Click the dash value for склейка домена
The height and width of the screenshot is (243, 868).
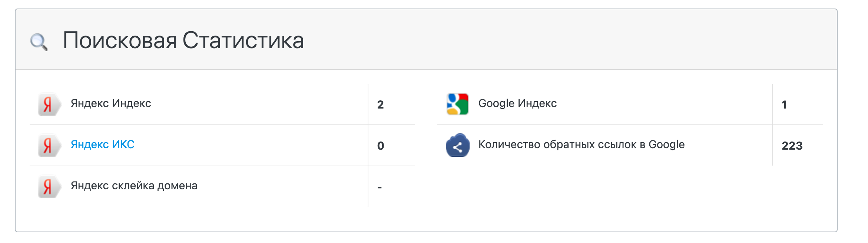(380, 187)
